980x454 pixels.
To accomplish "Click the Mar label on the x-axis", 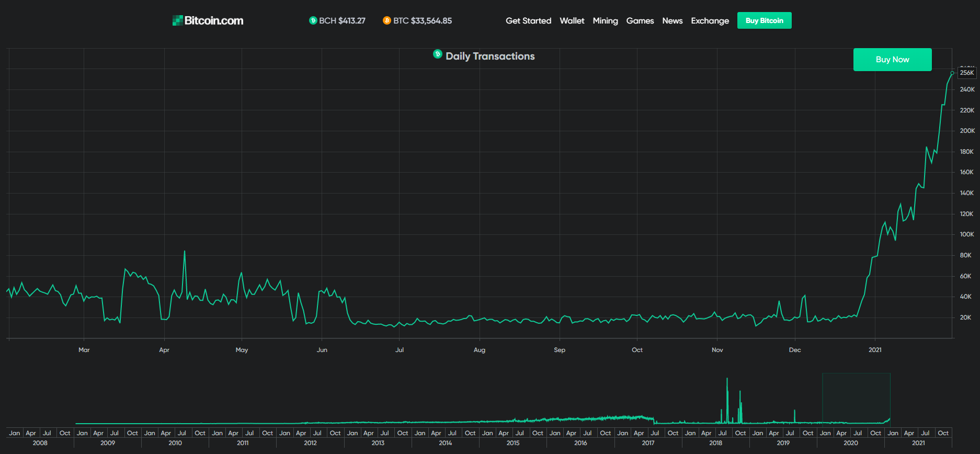I will [x=84, y=350].
